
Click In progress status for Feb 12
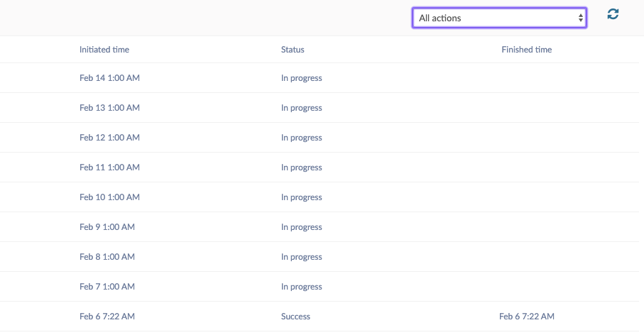(302, 138)
